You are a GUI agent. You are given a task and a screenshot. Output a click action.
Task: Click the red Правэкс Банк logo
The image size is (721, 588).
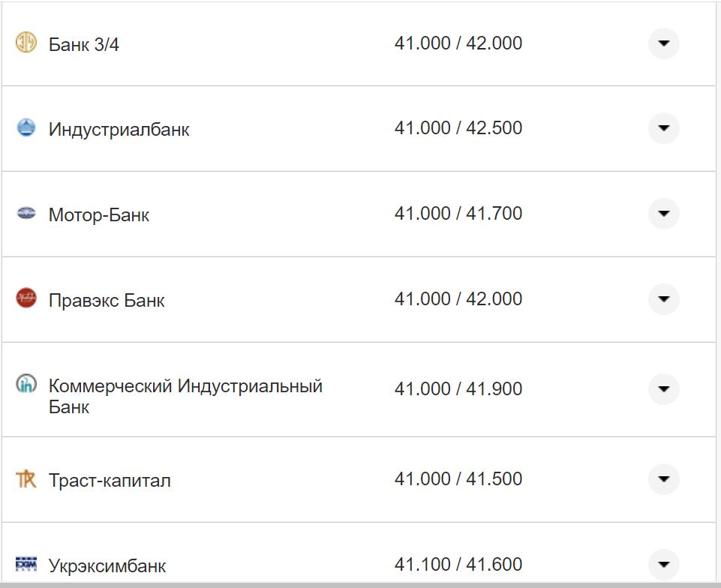click(27, 298)
